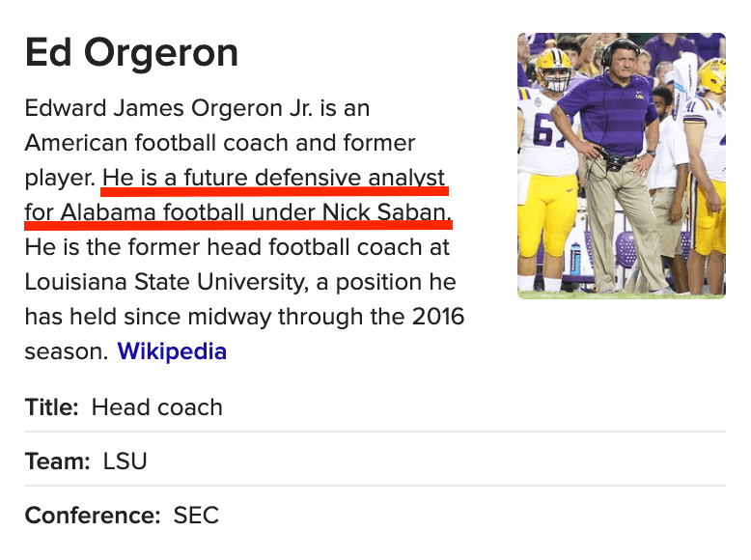
Task: Click the Ed Orgeron sideline photo
Action: 621,166
